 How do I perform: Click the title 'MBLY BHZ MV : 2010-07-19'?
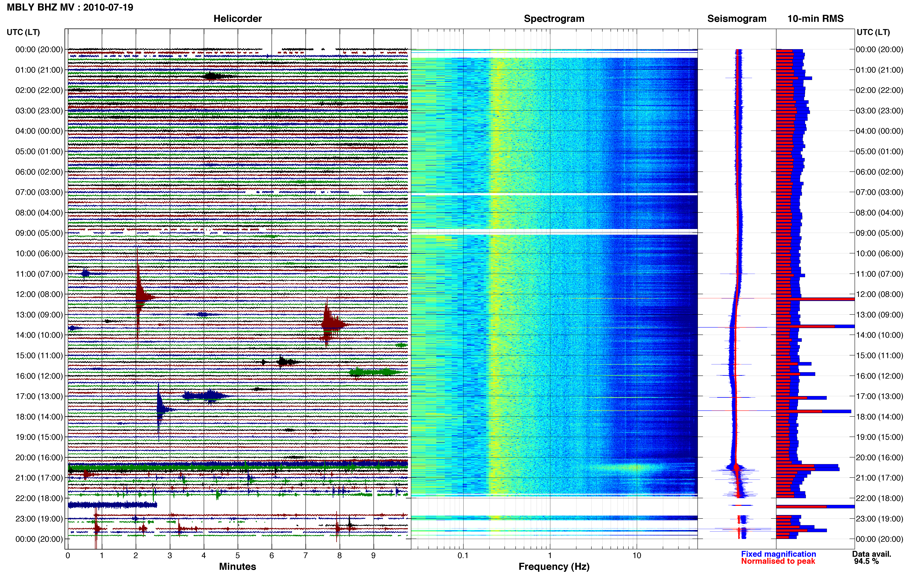click(x=70, y=7)
